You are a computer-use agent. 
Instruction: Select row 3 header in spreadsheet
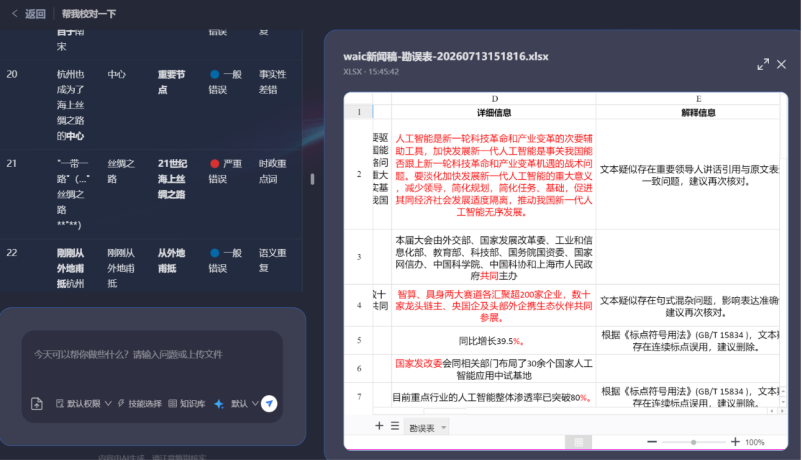coord(359,257)
